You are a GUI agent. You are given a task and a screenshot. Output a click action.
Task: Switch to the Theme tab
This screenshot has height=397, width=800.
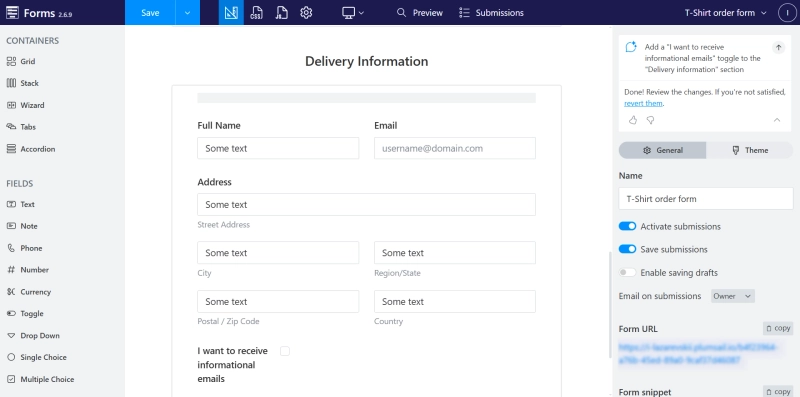click(749, 150)
